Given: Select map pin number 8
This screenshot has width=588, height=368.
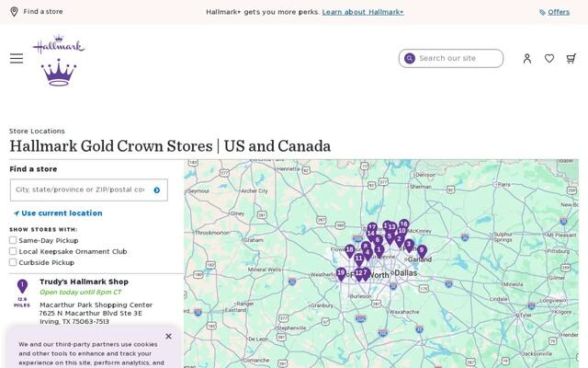Looking at the screenshot, I should [366, 247].
